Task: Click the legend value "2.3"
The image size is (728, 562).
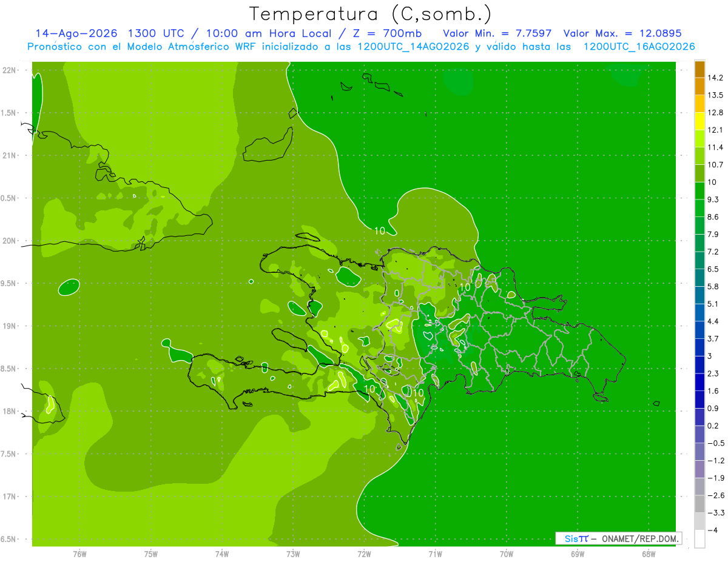Action: [x=713, y=373]
